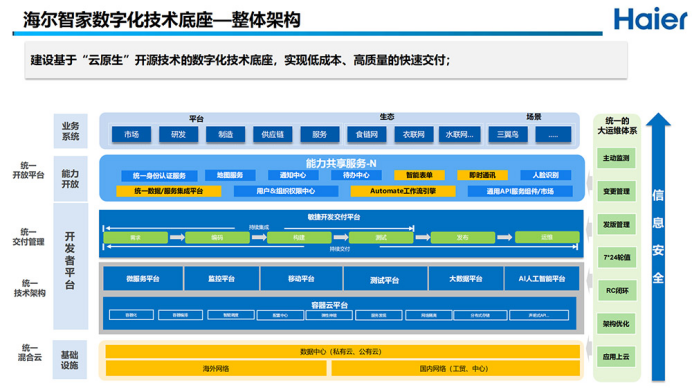This screenshot has width=692, height=390.
Task: Click the Haier logo
Action: point(651,19)
